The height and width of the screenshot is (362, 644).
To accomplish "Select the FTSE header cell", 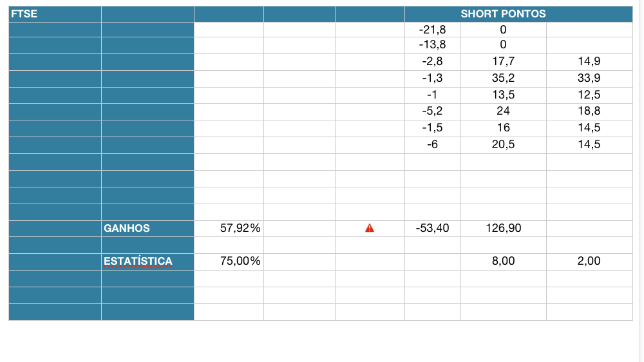I will pyautogui.click(x=55, y=14).
